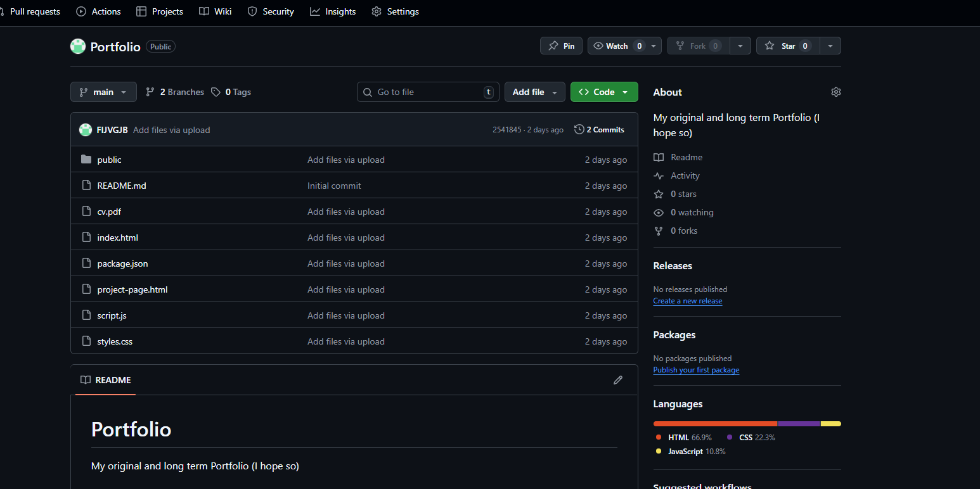Open the Projects tab

click(x=160, y=11)
